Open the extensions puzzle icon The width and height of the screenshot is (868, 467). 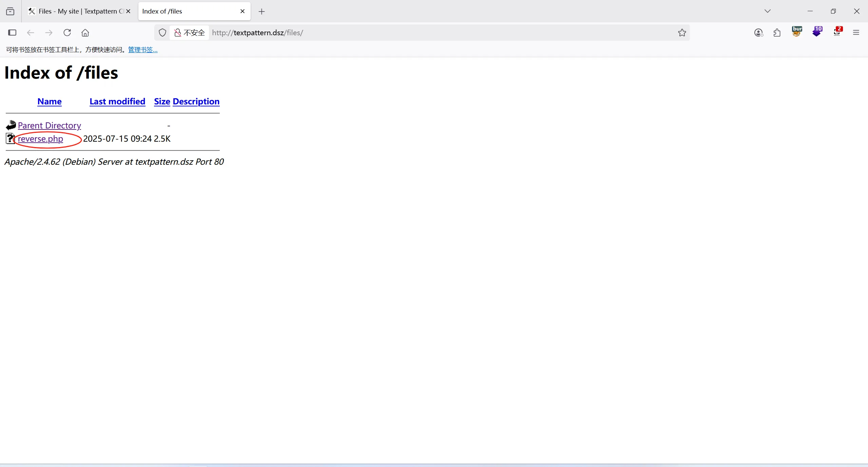(777, 33)
